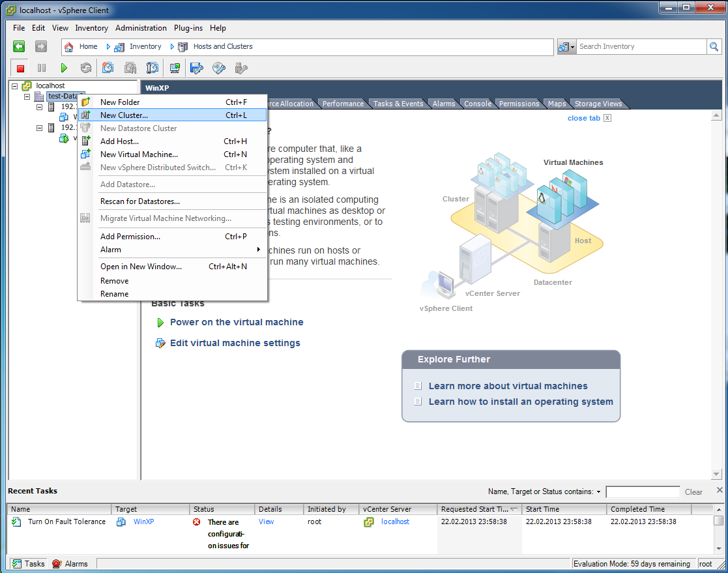
Task: Switch to the Tasks & Events tab
Action: [x=398, y=104]
